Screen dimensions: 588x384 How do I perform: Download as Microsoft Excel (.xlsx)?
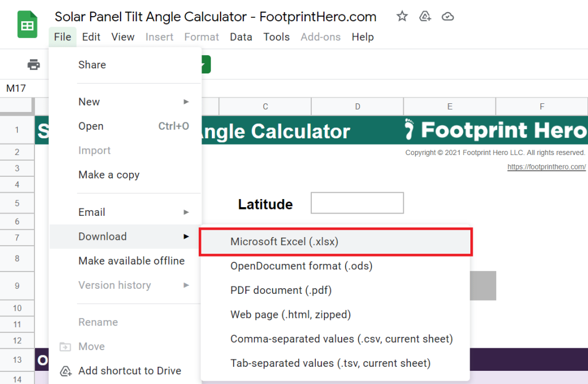335,242
